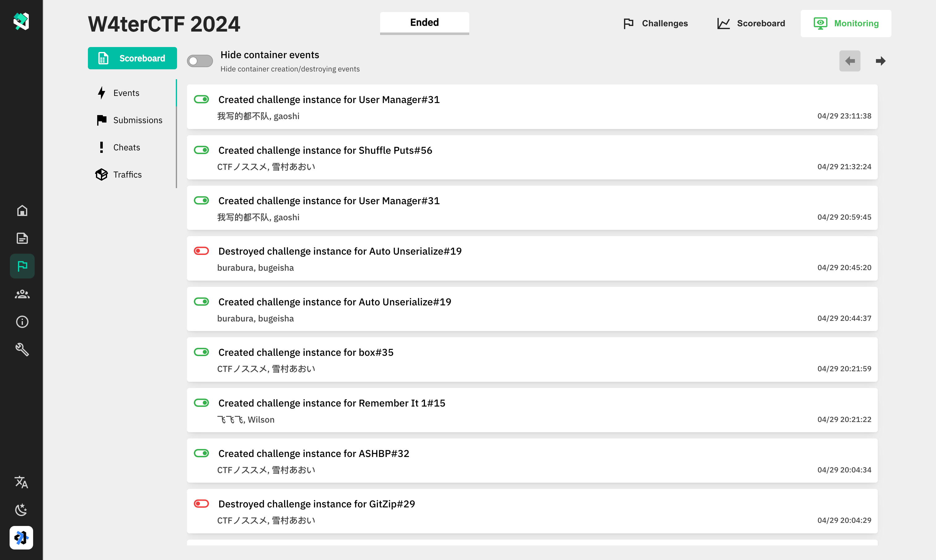
Task: Navigate to previous page using left arrow
Action: tap(850, 61)
